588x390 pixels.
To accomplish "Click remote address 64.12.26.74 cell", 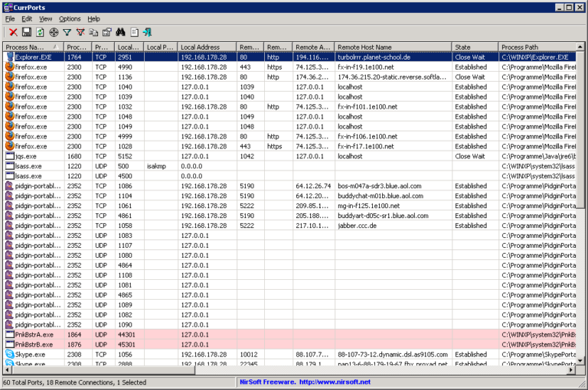I will [x=313, y=186].
